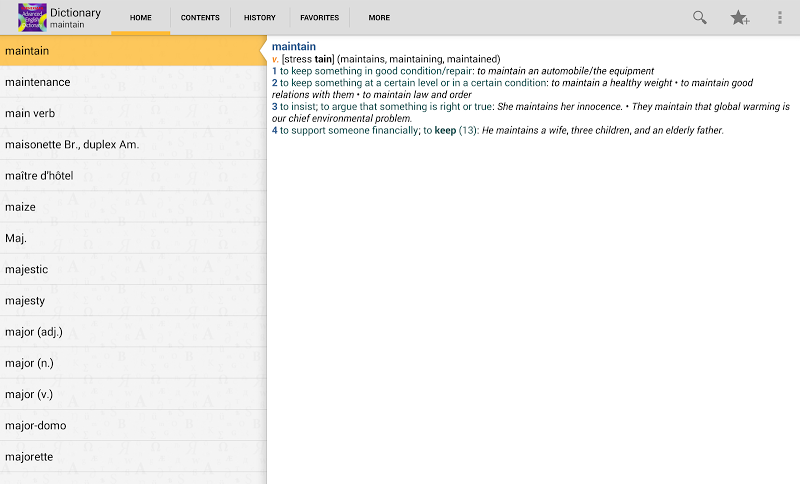Open the FAVORITES tab
This screenshot has width=800, height=484.
(319, 17)
